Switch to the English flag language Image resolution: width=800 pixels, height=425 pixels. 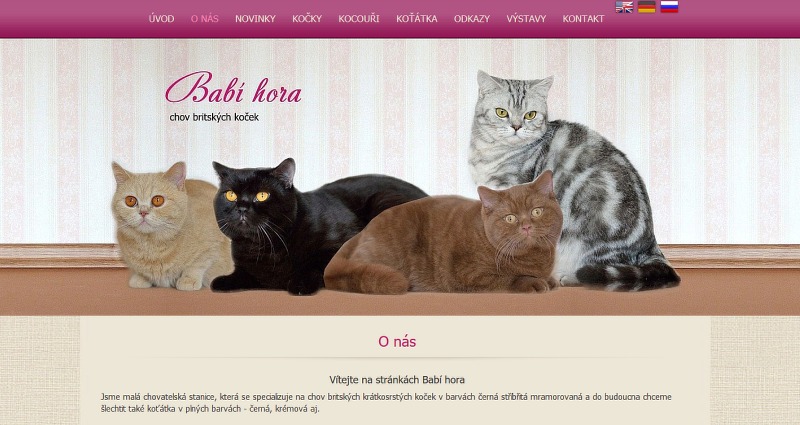point(624,7)
